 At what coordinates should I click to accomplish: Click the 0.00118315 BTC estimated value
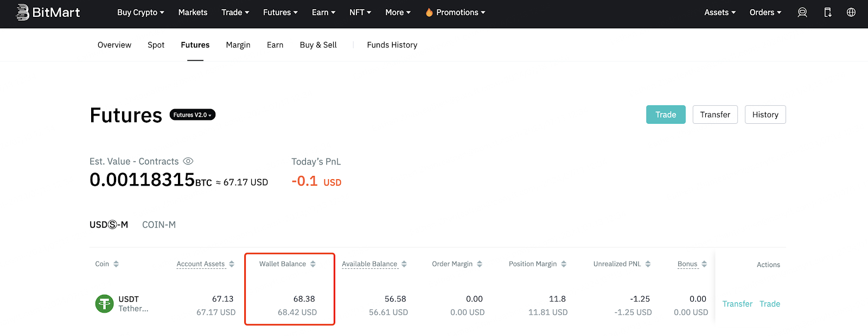(151, 180)
